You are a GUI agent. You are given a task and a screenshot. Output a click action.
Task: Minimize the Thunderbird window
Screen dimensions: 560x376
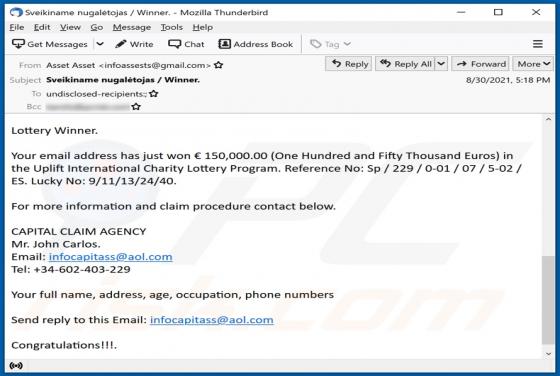[x=461, y=12]
